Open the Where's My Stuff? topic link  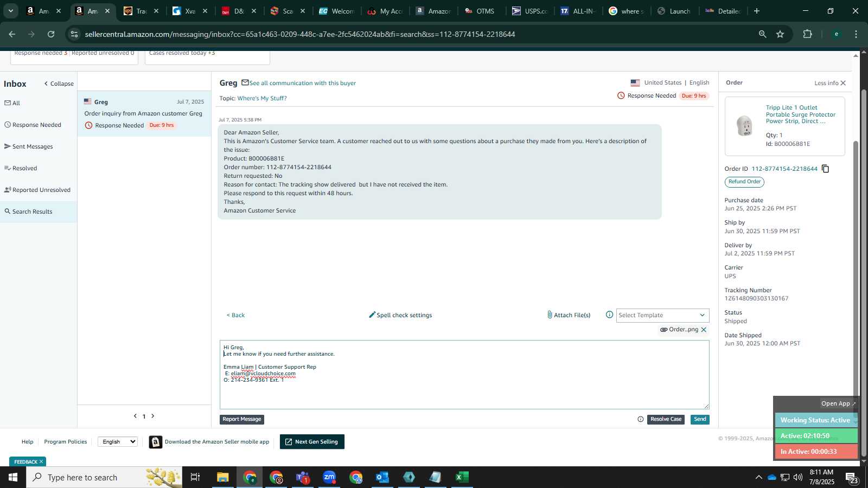click(x=262, y=98)
